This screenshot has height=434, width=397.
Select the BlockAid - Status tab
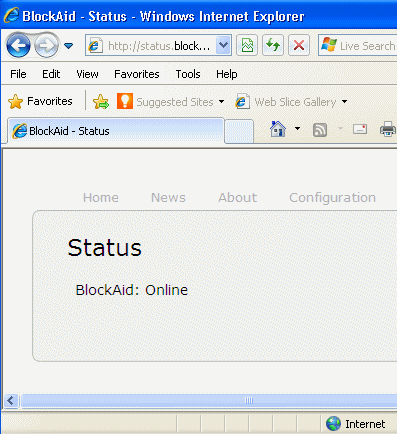point(116,131)
